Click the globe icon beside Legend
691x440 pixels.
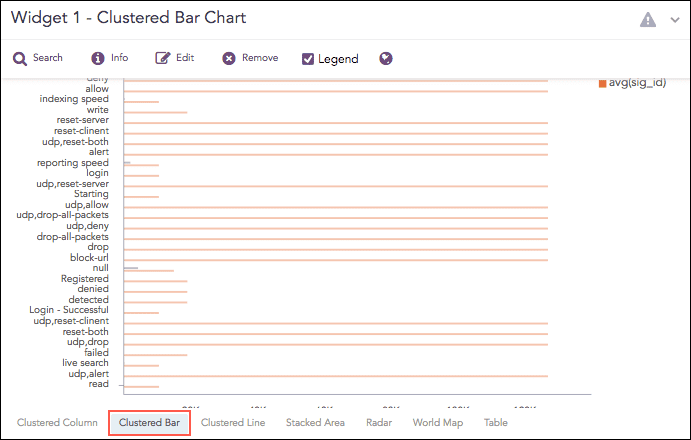[x=386, y=59]
